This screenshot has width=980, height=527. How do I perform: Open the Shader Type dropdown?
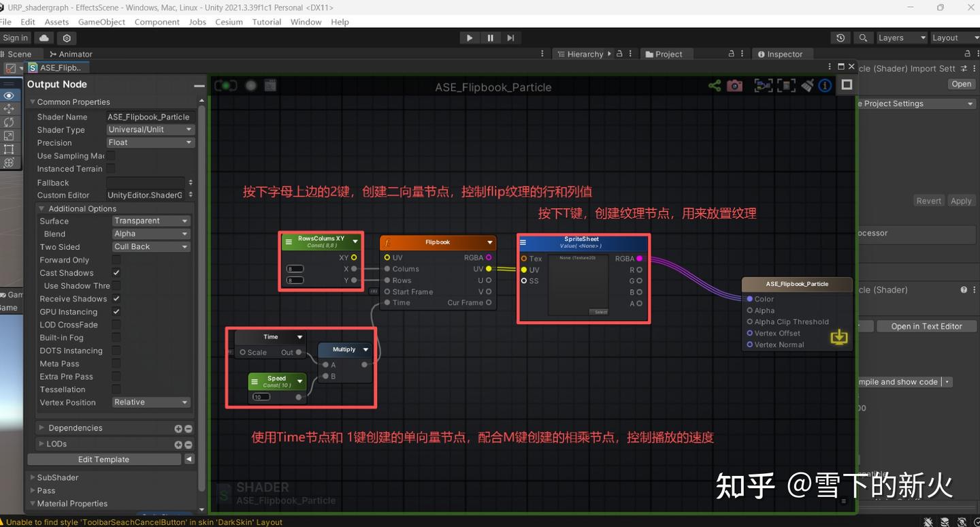150,129
